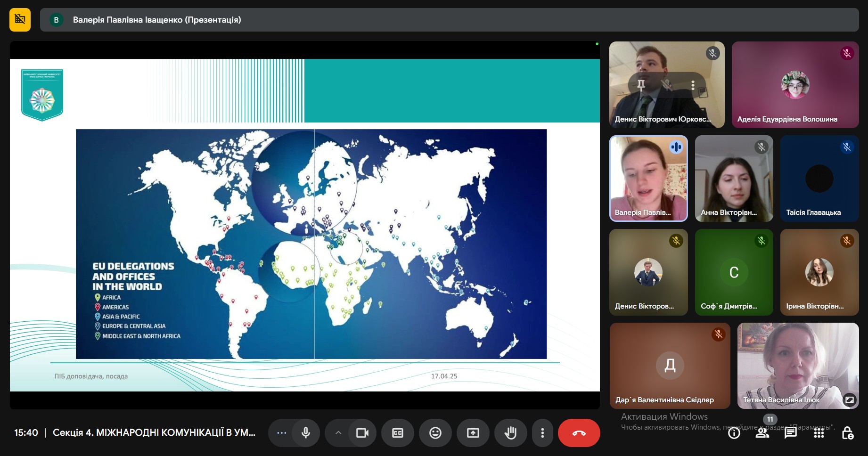Open the activities grid icon
868x456 pixels.
[x=819, y=433]
